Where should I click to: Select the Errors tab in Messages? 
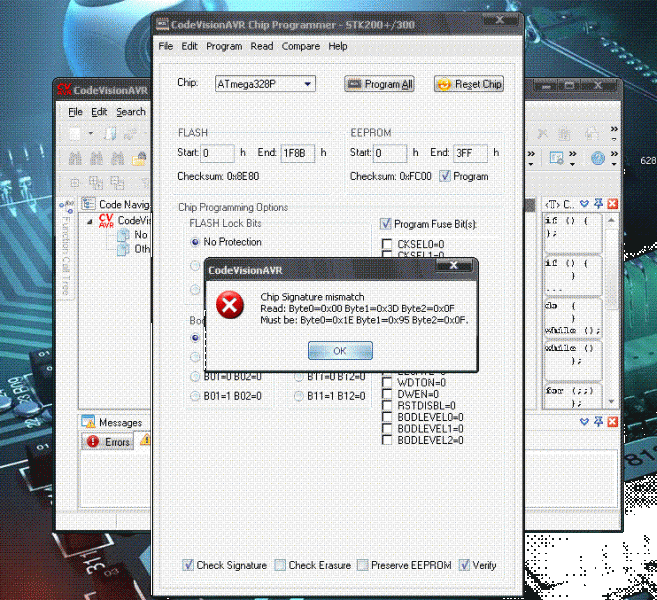(107, 442)
